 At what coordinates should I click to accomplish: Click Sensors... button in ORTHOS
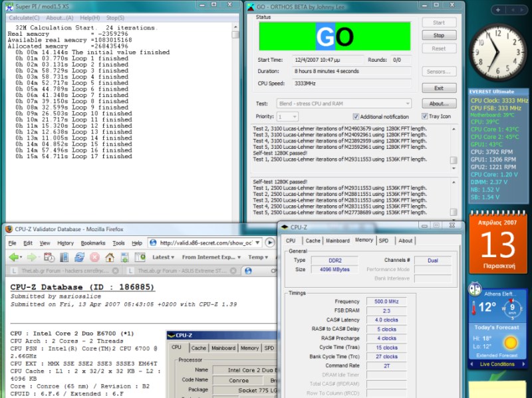(x=439, y=72)
